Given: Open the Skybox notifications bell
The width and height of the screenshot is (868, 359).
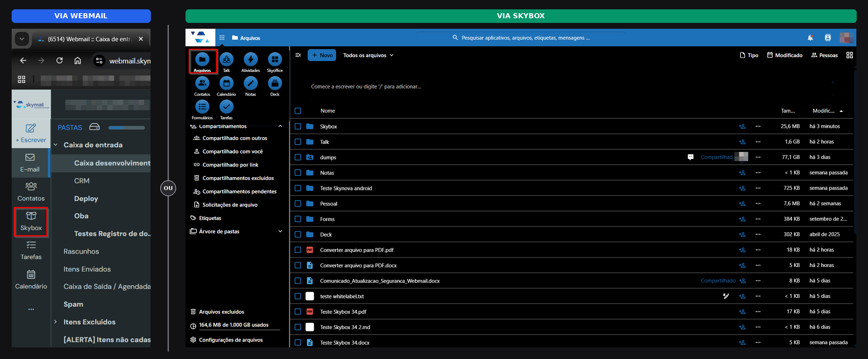Looking at the screenshot, I should 810,38.
